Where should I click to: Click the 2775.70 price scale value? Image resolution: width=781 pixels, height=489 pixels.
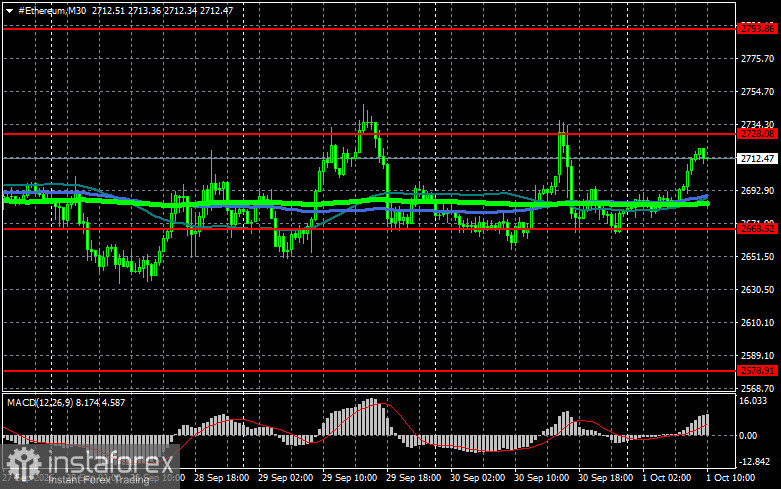click(757, 59)
